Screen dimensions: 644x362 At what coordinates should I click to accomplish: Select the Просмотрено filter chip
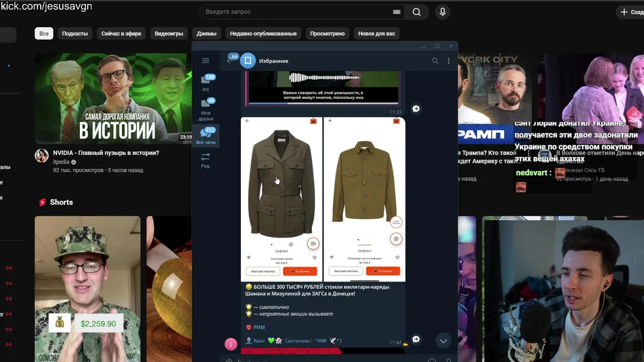tap(328, 34)
